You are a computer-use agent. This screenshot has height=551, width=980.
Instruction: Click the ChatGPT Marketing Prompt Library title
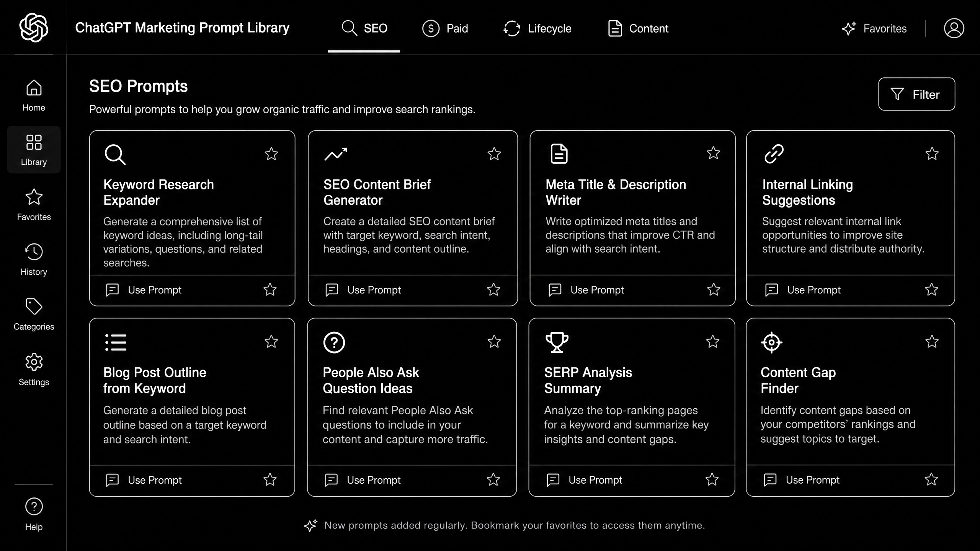[x=182, y=28]
